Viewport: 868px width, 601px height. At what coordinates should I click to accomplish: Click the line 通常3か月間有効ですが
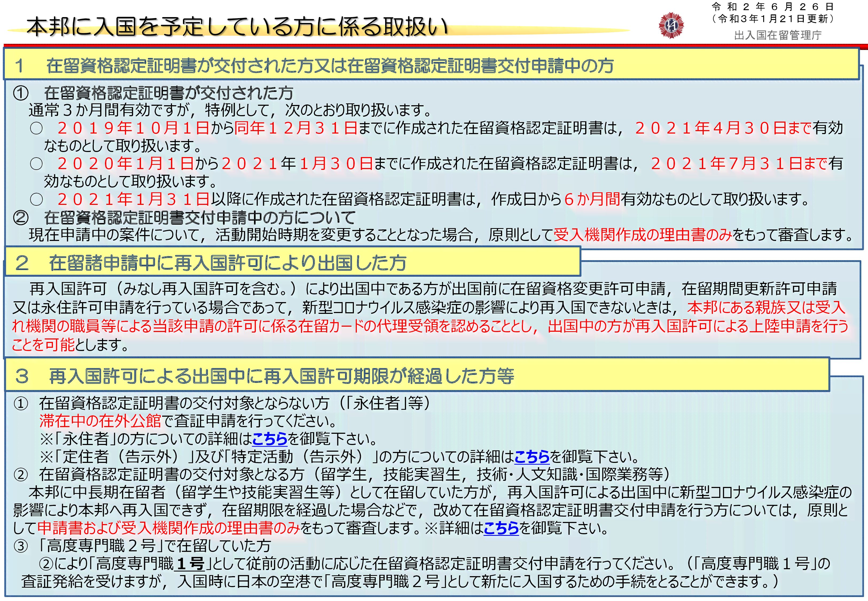click(x=230, y=110)
